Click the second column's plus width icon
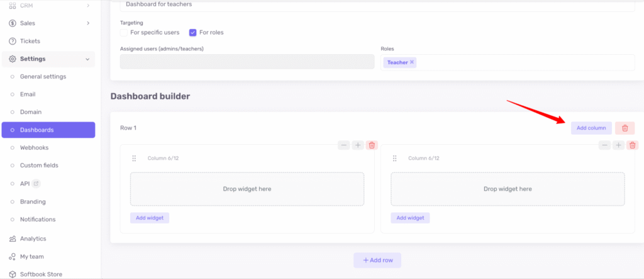This screenshot has width=644, height=279. [x=619, y=145]
